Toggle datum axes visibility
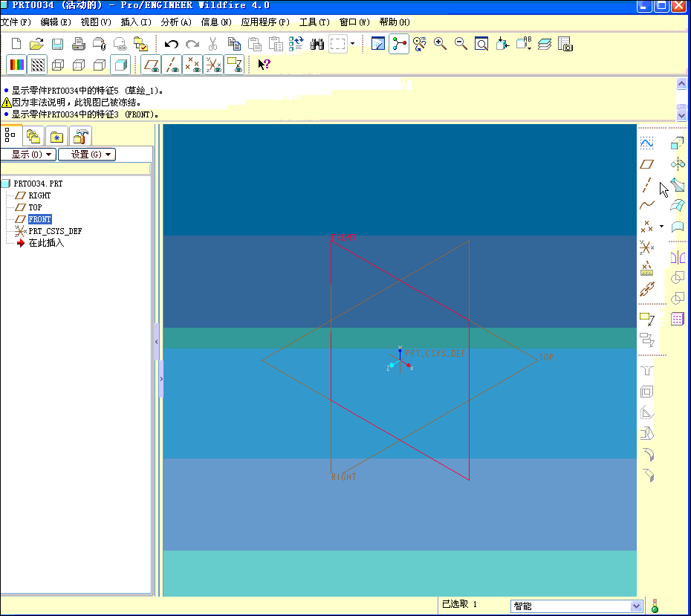The height and width of the screenshot is (616, 691). click(172, 65)
